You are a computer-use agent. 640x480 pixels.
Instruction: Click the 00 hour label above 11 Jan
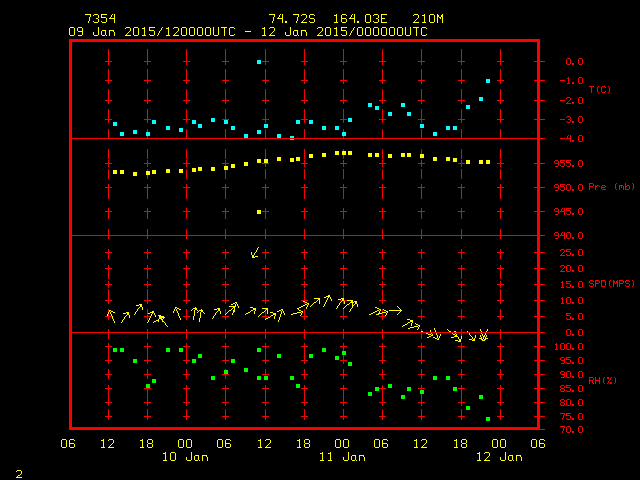click(342, 444)
